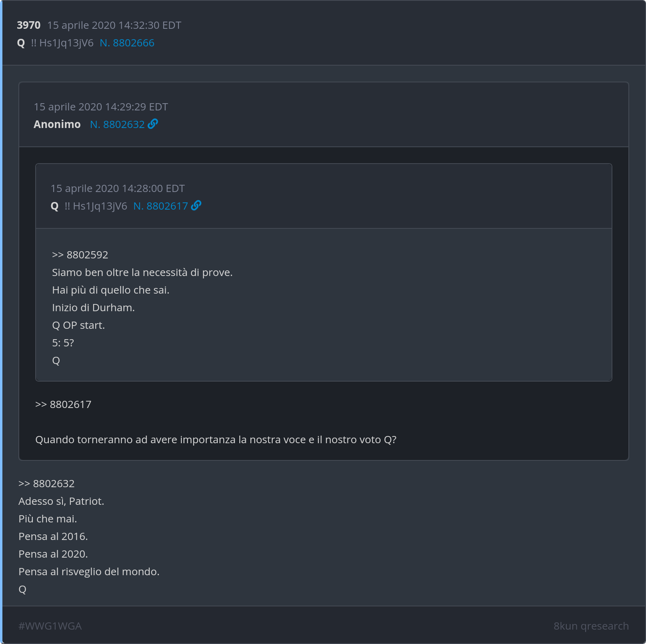
Task: Click post number 3970 in header
Action: pos(28,25)
